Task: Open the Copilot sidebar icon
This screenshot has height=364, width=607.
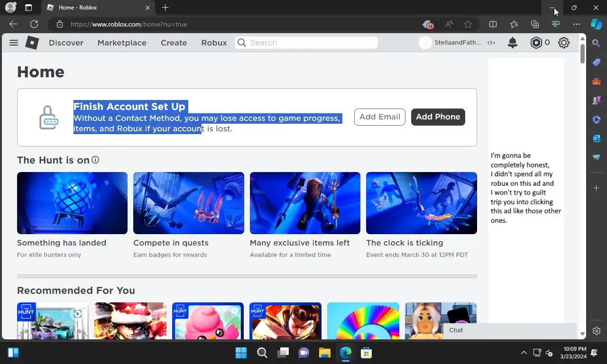Action: 597,24
